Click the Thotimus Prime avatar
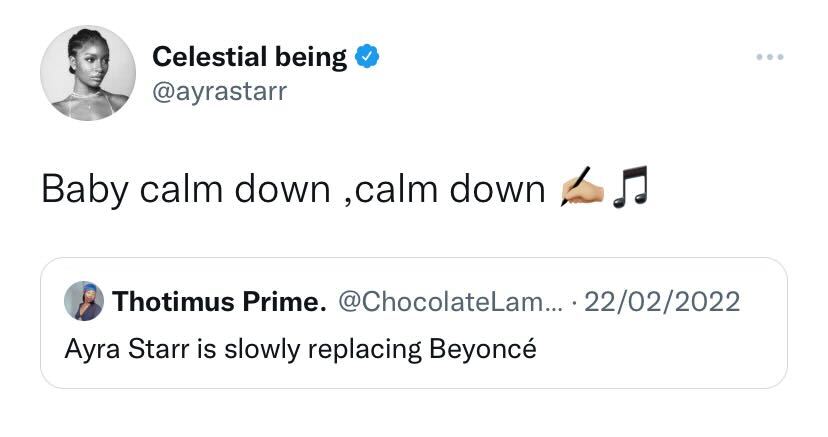The height and width of the screenshot is (437, 828). click(x=83, y=301)
